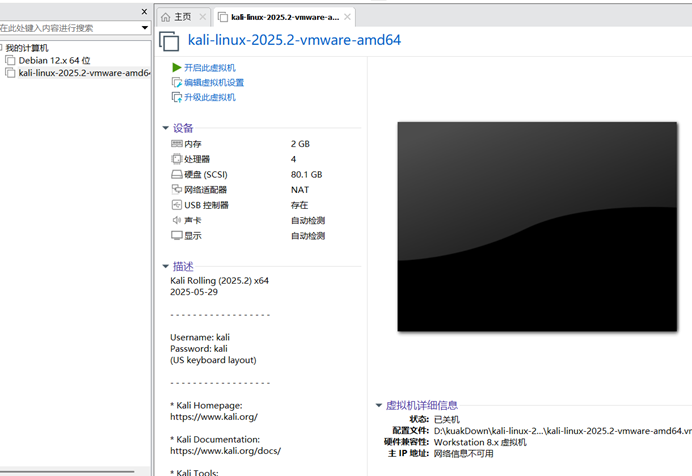692x476 pixels.
Task: Click the https://www.kali.org/docs/ text
Action: point(225,451)
